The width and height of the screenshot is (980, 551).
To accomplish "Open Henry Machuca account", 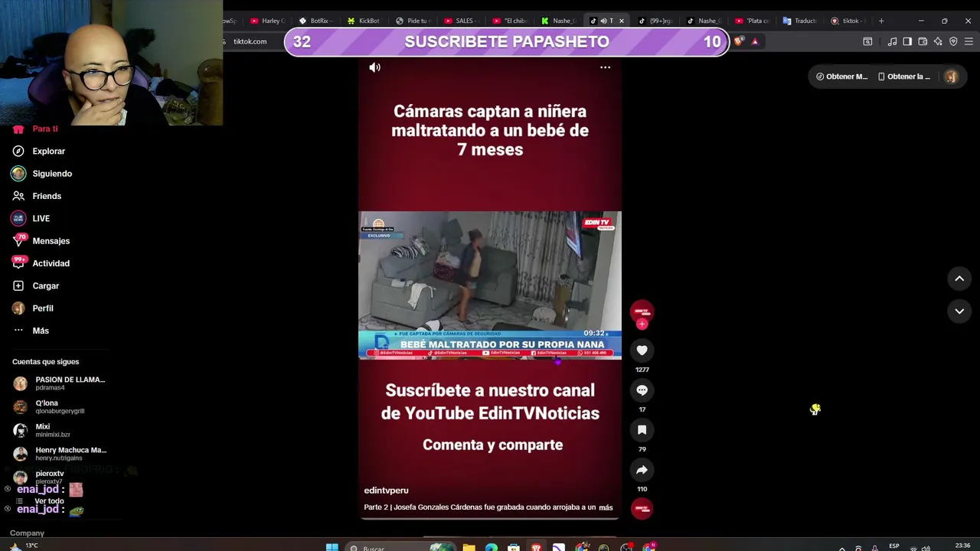I will 60,454.
